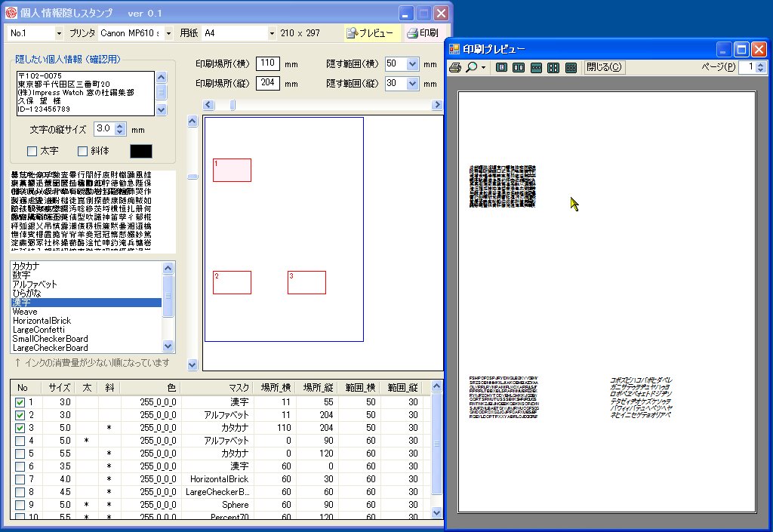Click vertical position slider down arrow
Screen dimensions: 773x532
[x=192, y=365]
